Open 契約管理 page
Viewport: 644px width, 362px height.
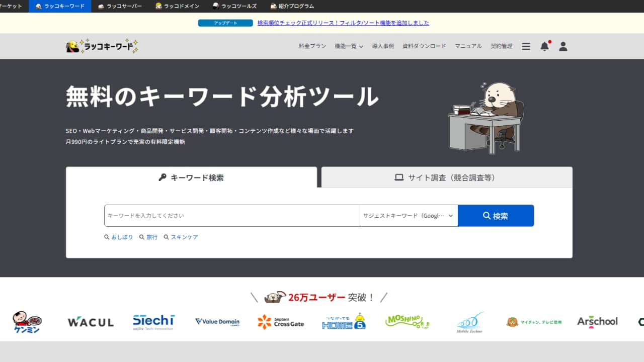click(x=502, y=46)
